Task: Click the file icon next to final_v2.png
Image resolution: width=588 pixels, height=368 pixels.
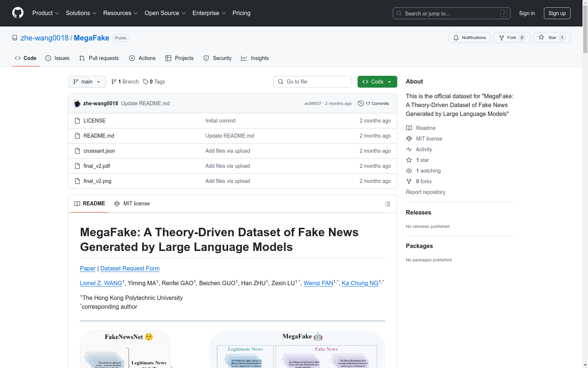Action: coord(77,181)
